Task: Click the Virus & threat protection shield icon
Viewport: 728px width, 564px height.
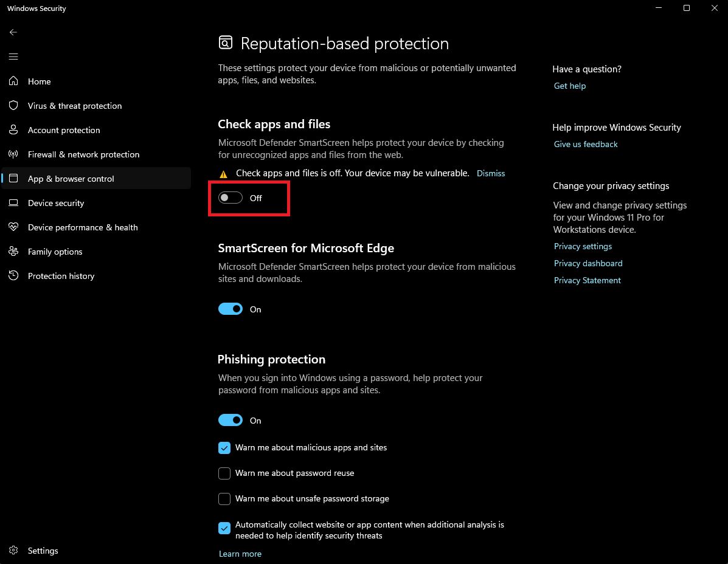Action: point(13,106)
